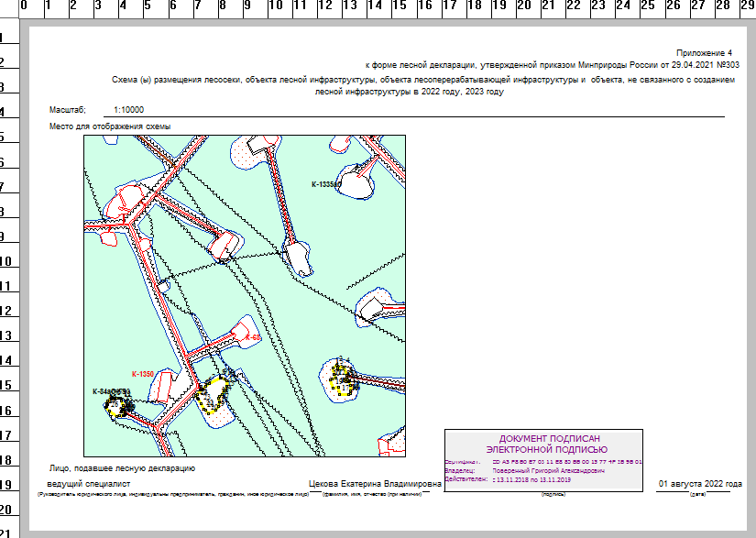This screenshot has width=756, height=538.
Task: Click mark 10 on the left ruler
Action: pyautogui.click(x=6, y=262)
